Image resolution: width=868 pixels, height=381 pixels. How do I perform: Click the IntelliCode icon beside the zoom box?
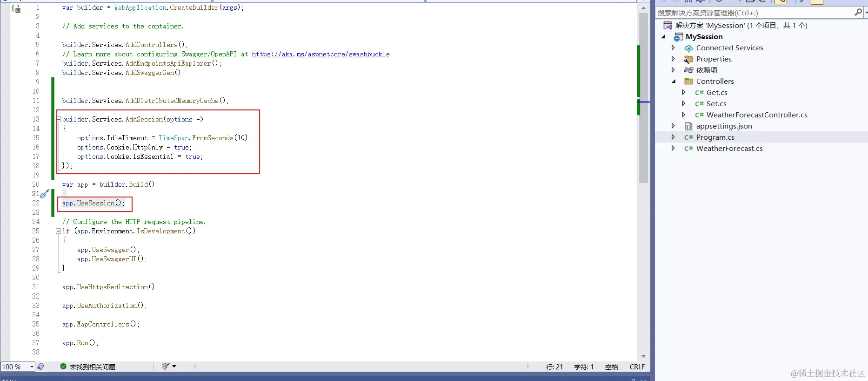[40, 367]
